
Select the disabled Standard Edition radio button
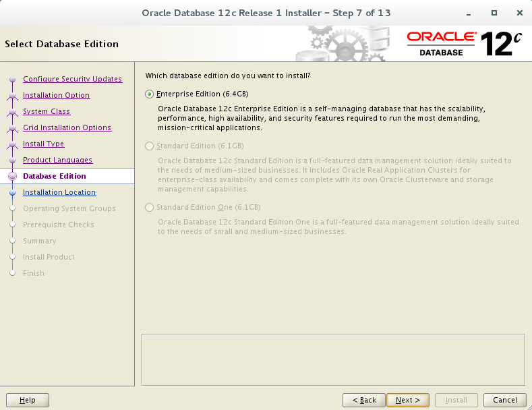pos(149,146)
